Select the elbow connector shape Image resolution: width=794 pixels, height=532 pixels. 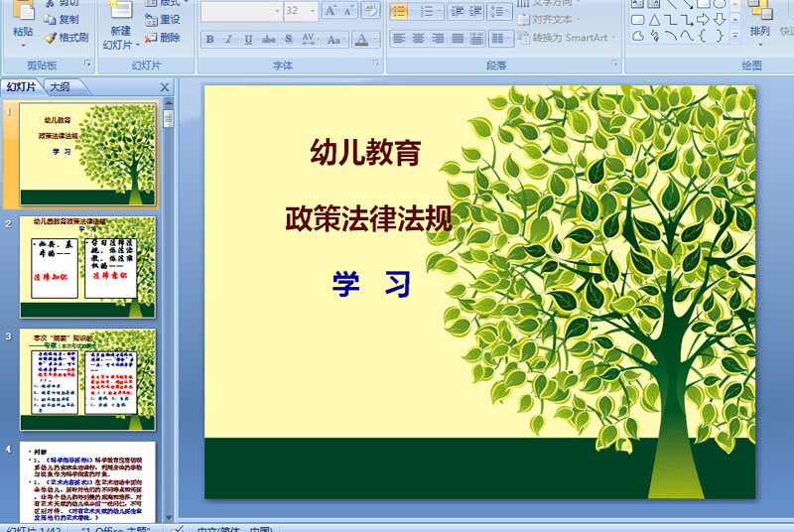point(671,20)
